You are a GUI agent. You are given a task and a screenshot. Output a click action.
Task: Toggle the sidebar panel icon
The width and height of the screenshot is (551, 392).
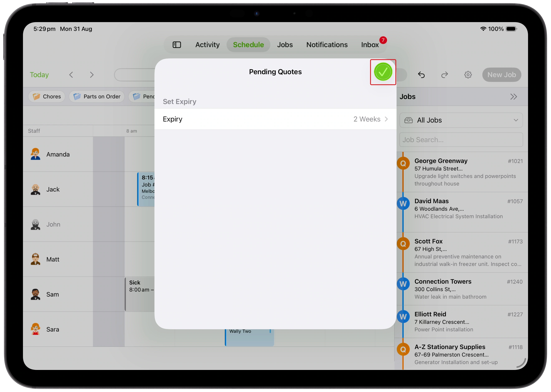(x=177, y=45)
